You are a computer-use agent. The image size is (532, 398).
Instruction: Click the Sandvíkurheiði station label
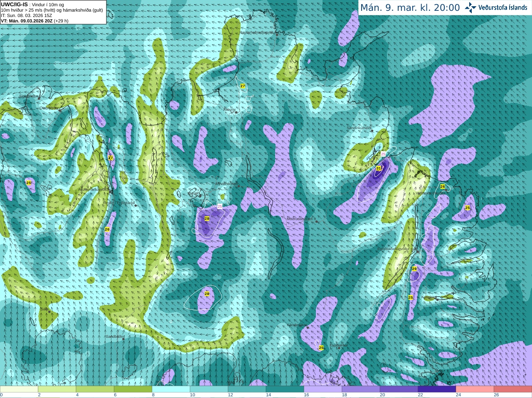click(359, 128)
